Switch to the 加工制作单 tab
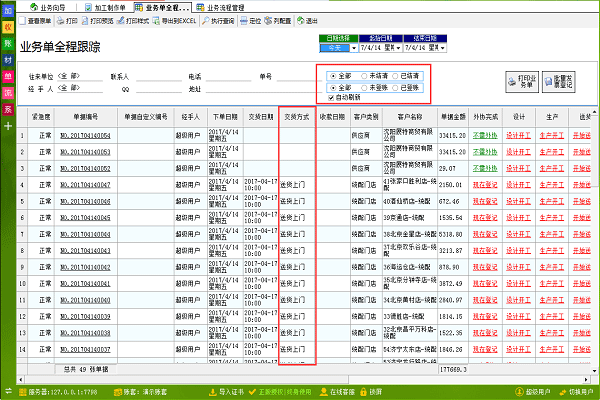This screenshot has width=600, height=400. (105, 7)
